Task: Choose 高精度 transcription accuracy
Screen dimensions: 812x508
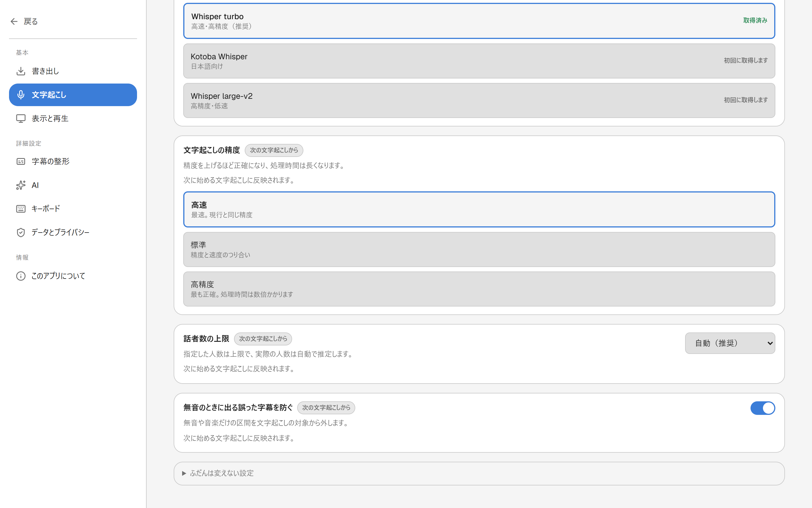Action: click(479, 289)
